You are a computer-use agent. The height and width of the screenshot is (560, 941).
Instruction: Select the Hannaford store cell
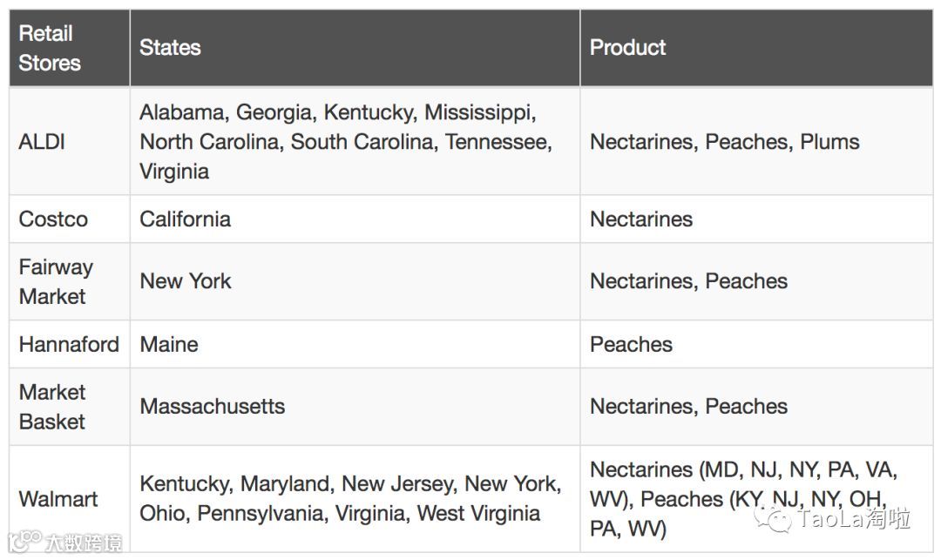point(70,344)
